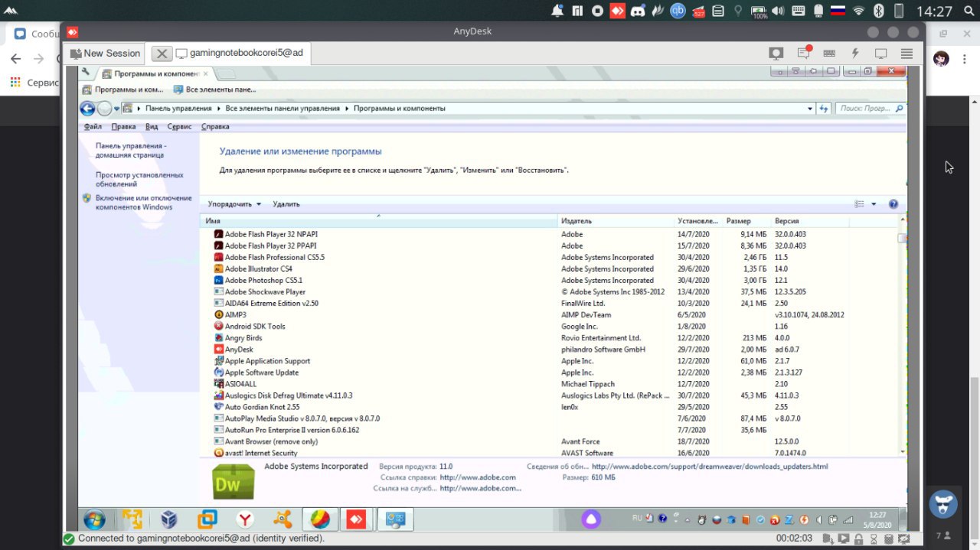The width and height of the screenshot is (980, 550).
Task: Click the help question mark icon
Action: click(893, 204)
